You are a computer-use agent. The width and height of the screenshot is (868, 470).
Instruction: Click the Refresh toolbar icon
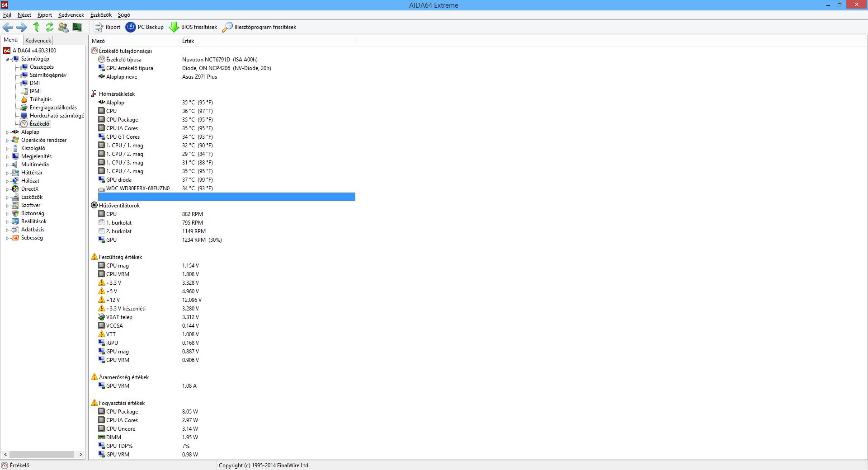[x=50, y=27]
